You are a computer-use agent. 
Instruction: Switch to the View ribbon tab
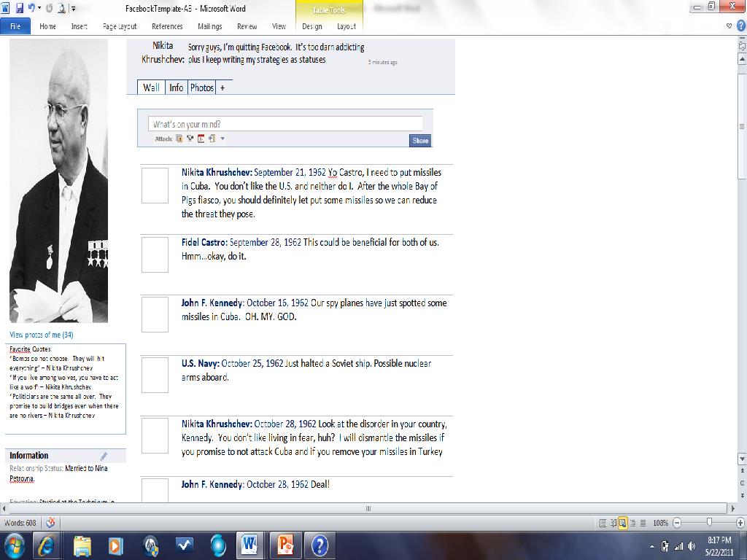(279, 26)
